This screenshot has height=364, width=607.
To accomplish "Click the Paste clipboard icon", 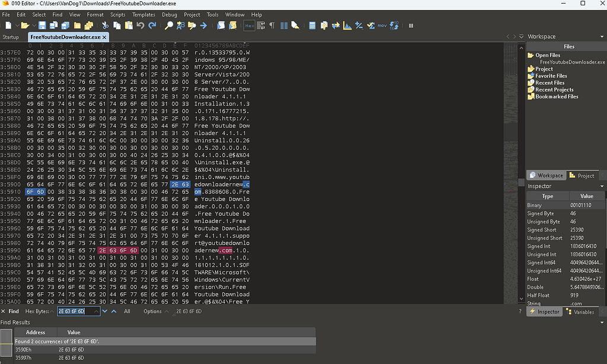I will [129, 25].
